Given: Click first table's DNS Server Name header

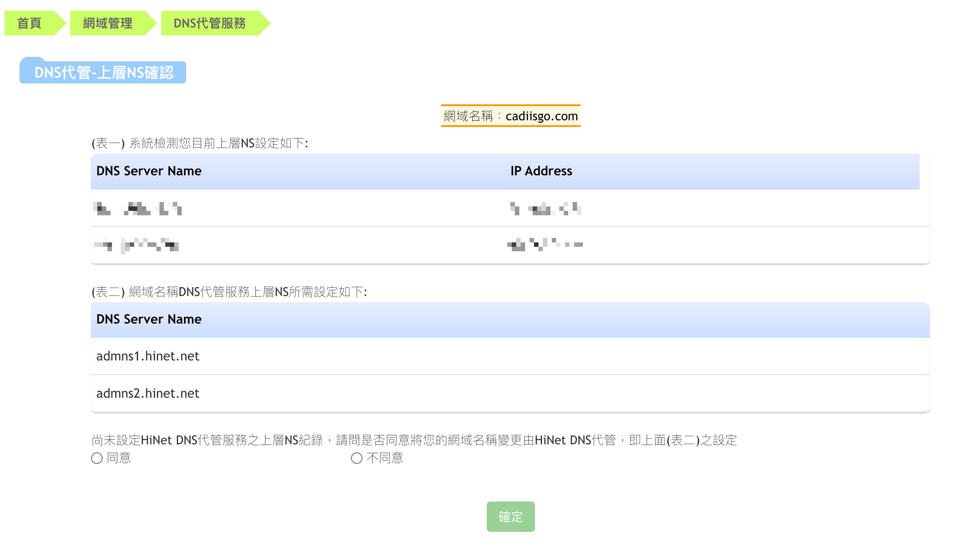Looking at the screenshot, I should tap(149, 171).
